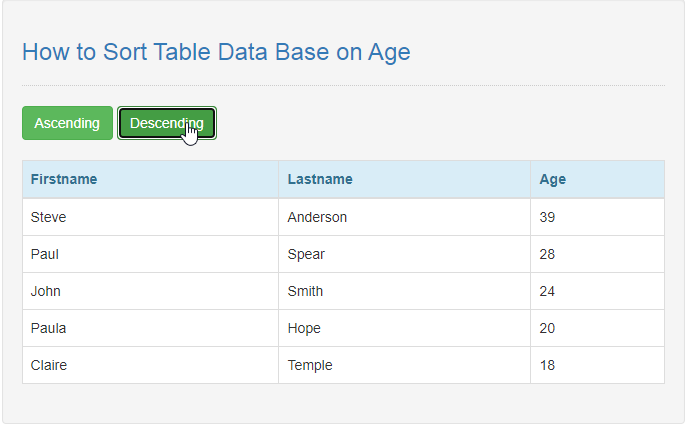Open the page title heading link
The height and width of the screenshot is (425, 685).
216,52
